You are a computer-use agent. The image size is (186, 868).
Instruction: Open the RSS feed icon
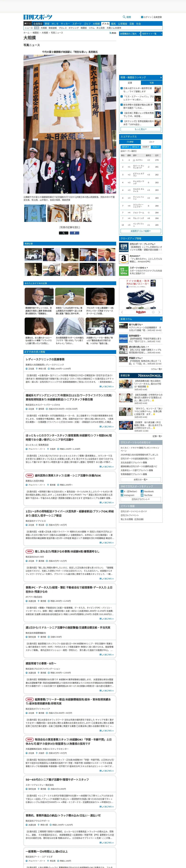click(113, 33)
